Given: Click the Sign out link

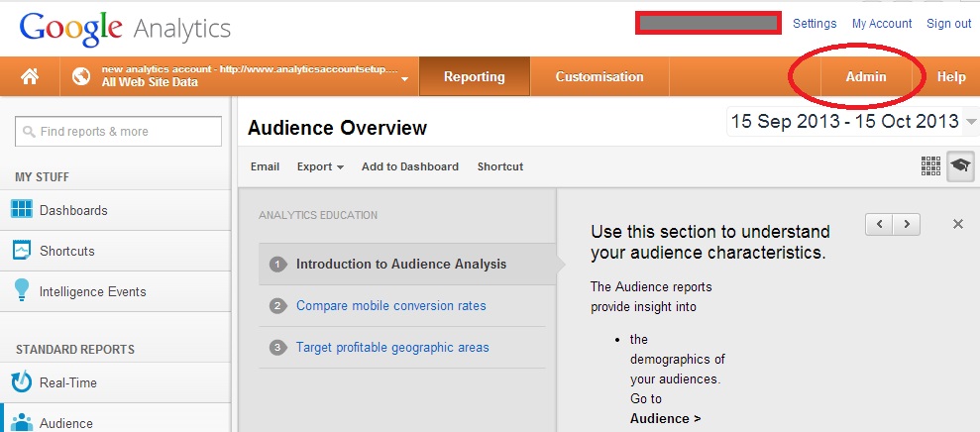Looking at the screenshot, I should pos(948,24).
